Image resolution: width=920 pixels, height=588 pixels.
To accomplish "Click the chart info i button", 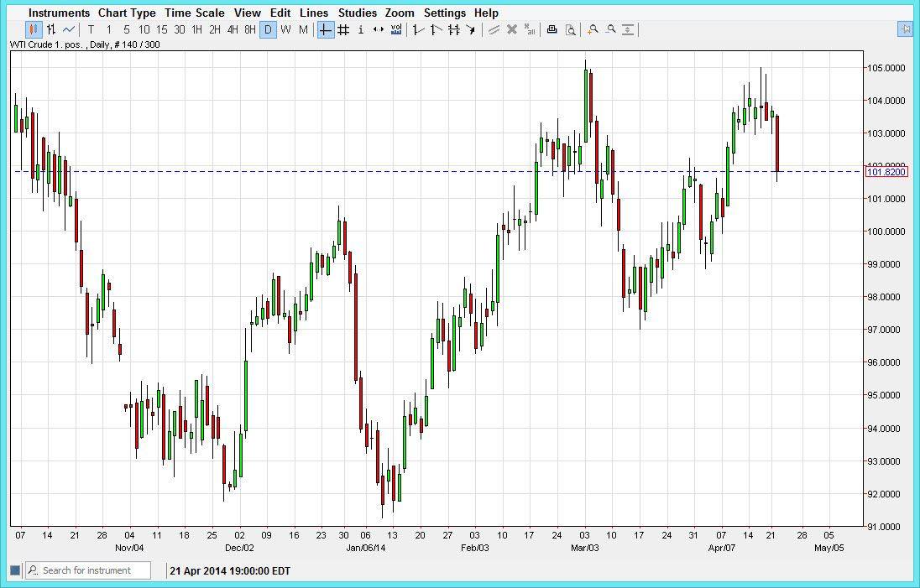I will (360, 29).
